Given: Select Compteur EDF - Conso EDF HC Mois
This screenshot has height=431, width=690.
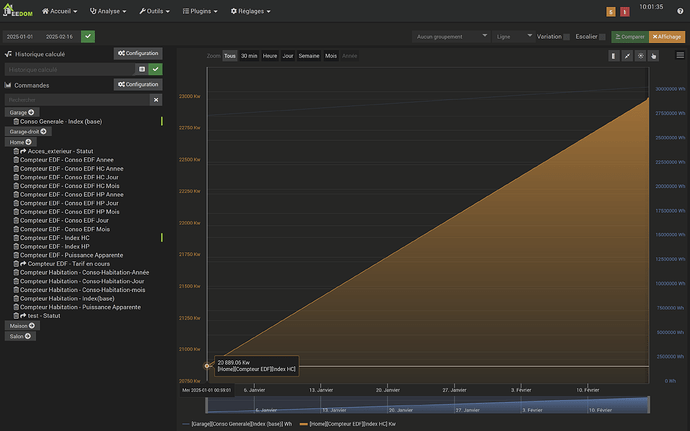Looking at the screenshot, I should pos(70,186).
